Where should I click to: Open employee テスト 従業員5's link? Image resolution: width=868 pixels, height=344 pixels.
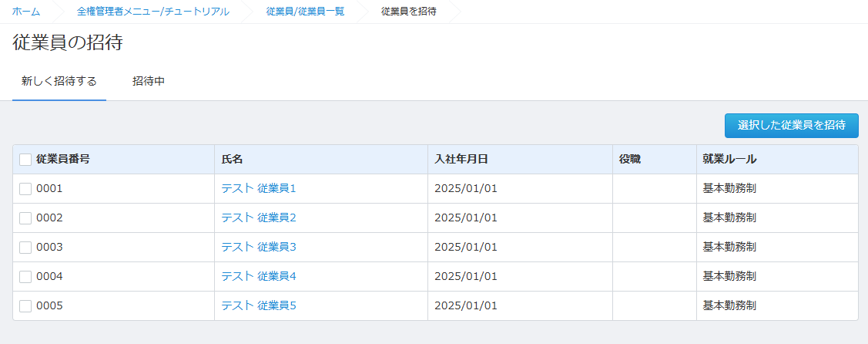point(258,305)
